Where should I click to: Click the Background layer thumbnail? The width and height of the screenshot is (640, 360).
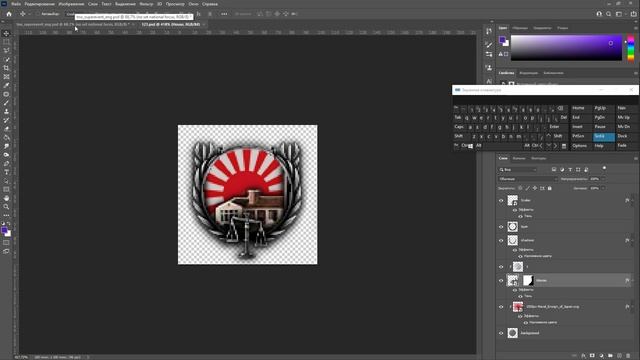[x=513, y=333]
